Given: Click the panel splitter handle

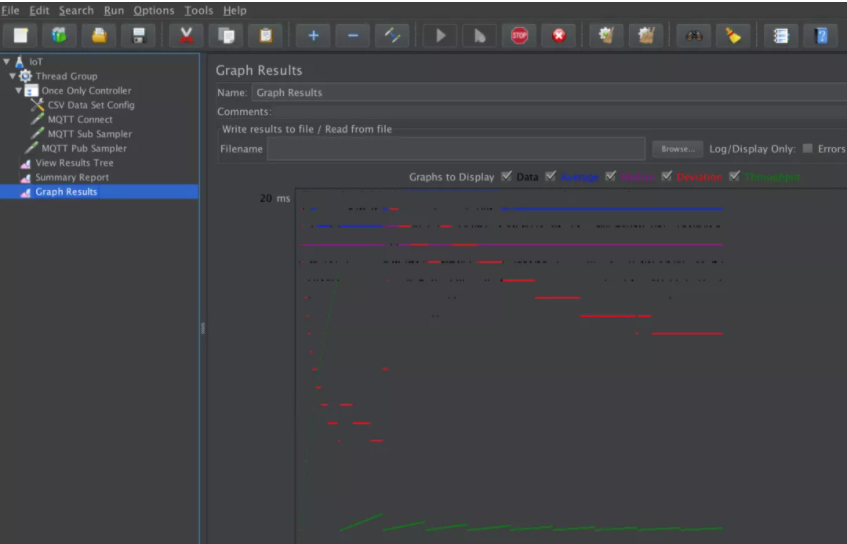Looking at the screenshot, I should [x=203, y=328].
